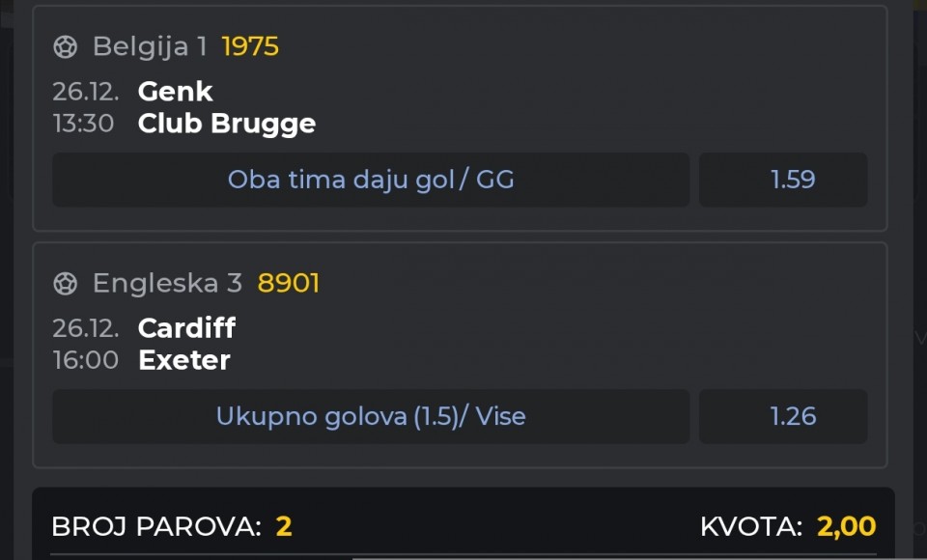Screen dimensions: 927x560
Task: Select the Oba tima daju gol / GG bet
Action: point(371,180)
